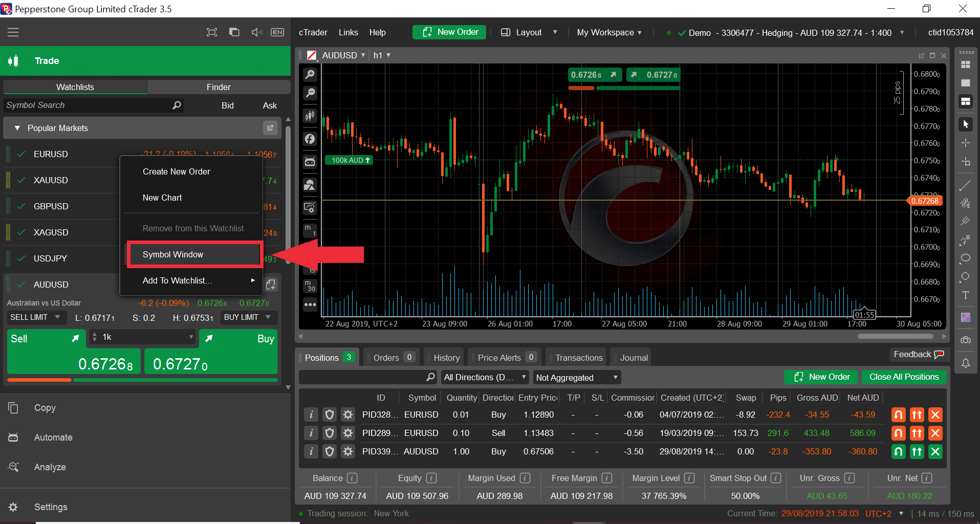Screen dimensions: 980x524
Task: Collapse the Popular Markets group
Action: [x=17, y=128]
